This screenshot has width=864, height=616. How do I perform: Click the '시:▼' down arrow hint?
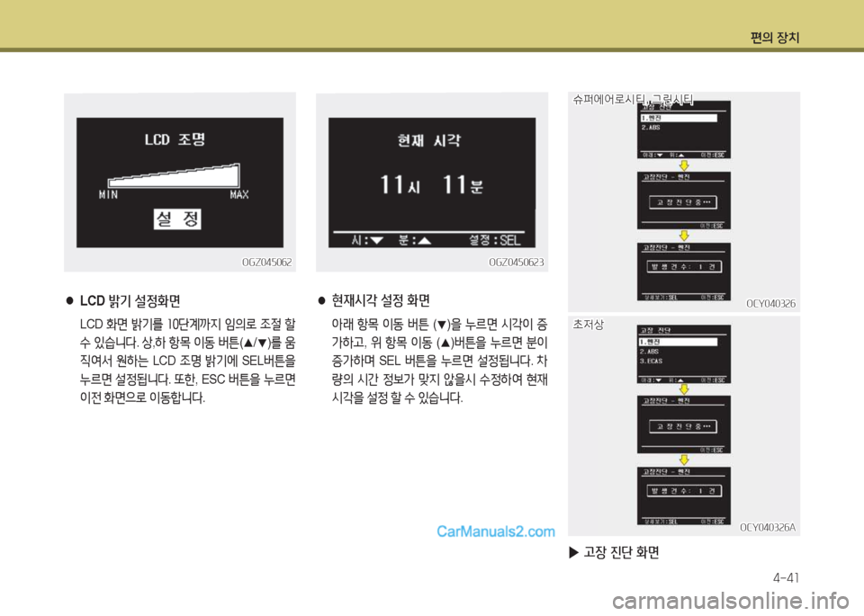[x=367, y=240]
